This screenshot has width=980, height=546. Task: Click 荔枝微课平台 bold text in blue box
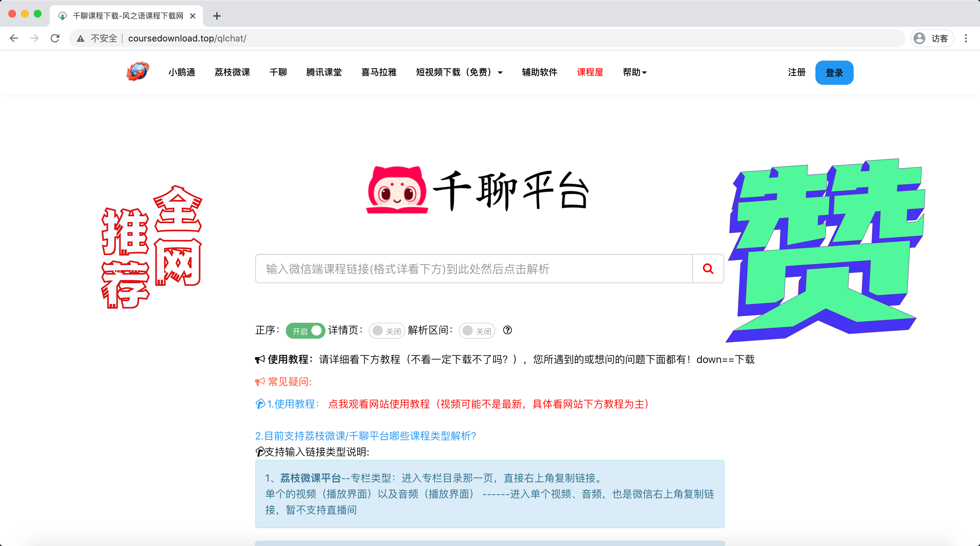tap(310, 477)
